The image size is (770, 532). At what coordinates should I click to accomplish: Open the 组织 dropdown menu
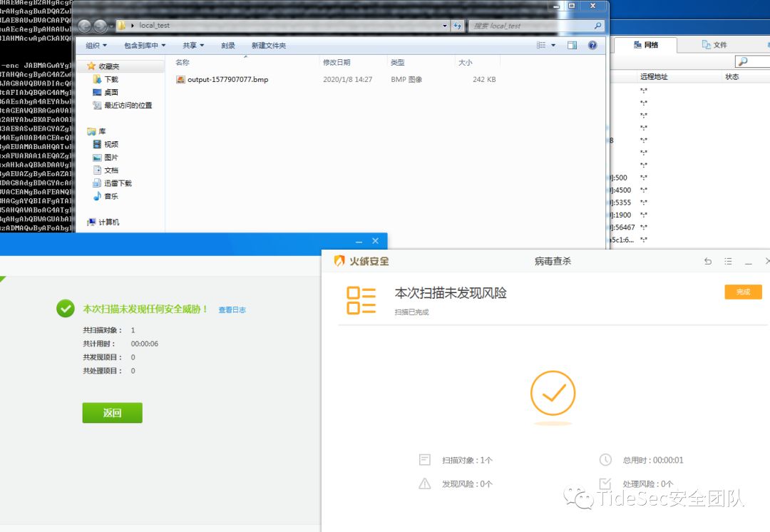tap(96, 45)
